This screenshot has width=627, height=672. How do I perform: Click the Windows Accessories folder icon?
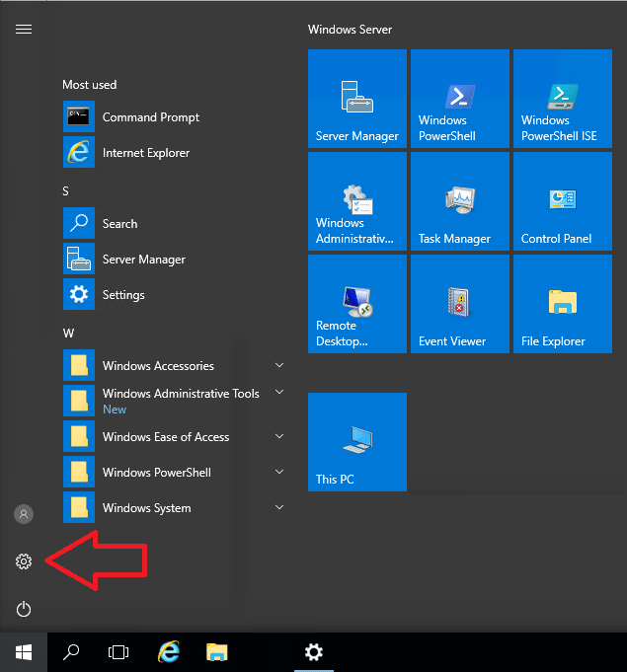point(79,365)
